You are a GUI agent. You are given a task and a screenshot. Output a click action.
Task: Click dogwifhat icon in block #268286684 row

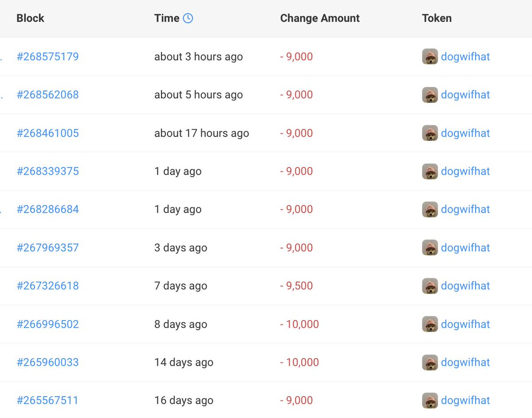430,209
